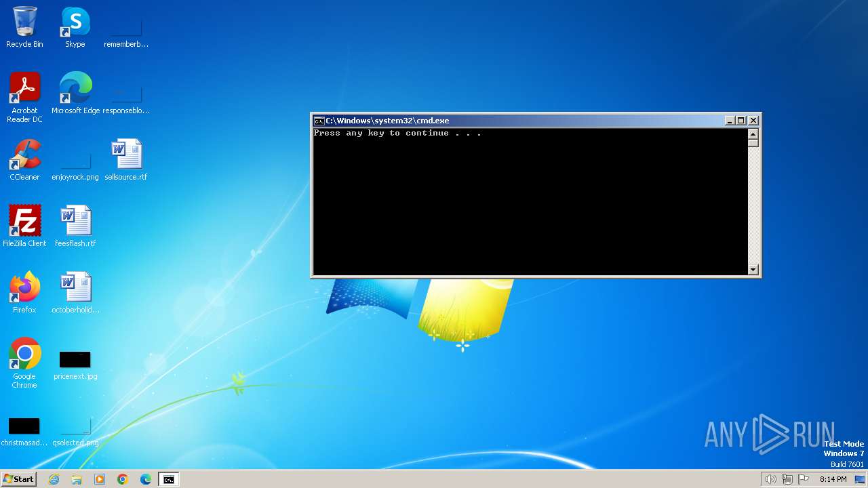Launch the FileZilla Client shortcut
Viewport: 868px width, 488px height.
(x=24, y=226)
